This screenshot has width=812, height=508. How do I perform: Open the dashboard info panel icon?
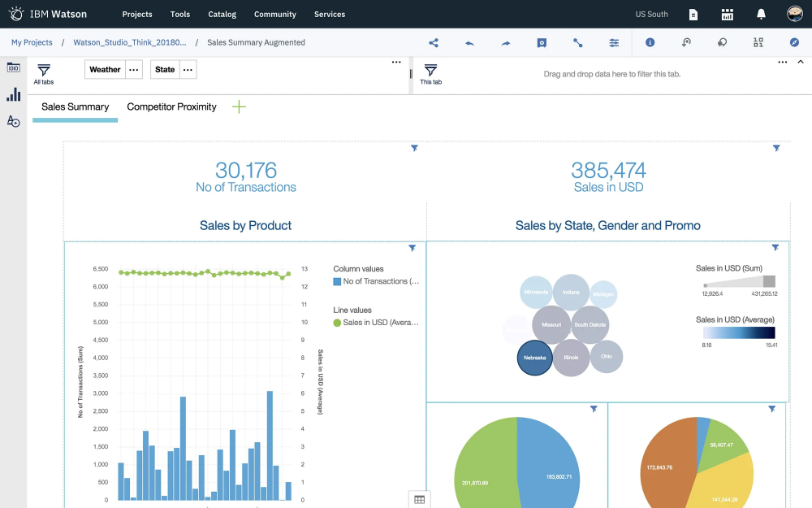(650, 42)
